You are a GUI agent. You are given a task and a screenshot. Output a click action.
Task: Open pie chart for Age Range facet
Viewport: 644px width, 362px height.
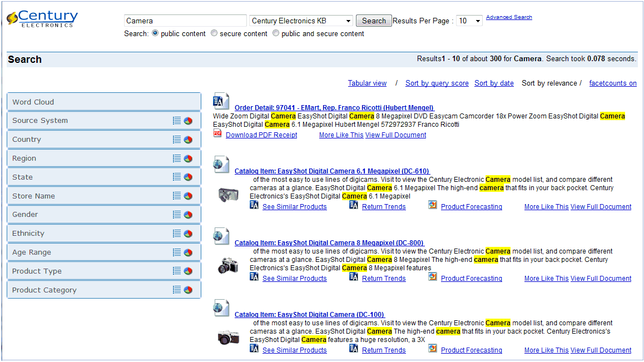tap(188, 252)
